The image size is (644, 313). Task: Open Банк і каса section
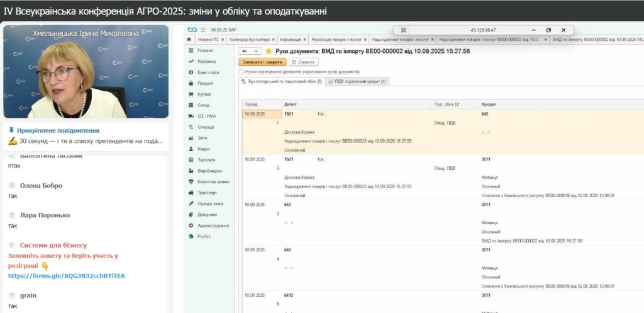[208, 72]
